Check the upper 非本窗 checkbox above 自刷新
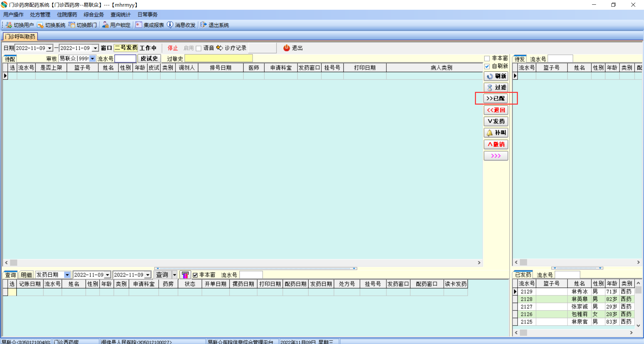 pos(487,59)
